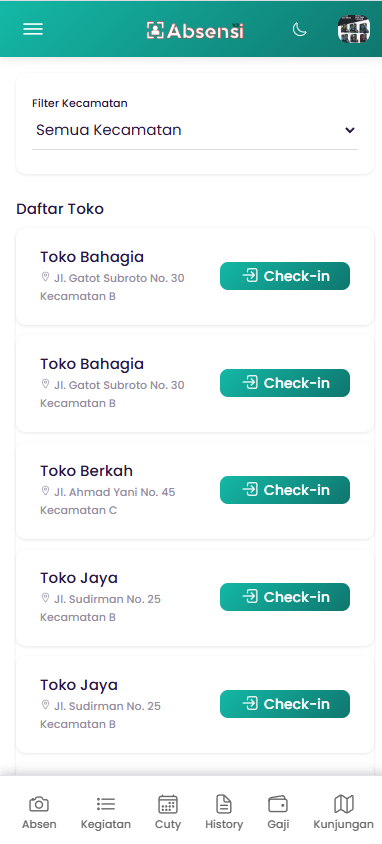This screenshot has height=844, width=382.
Task: Check in to second Toko Jaya
Action: tap(285, 704)
